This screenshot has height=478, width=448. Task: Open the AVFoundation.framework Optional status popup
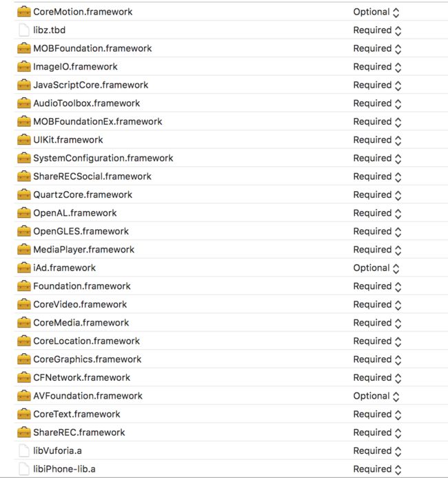376,397
